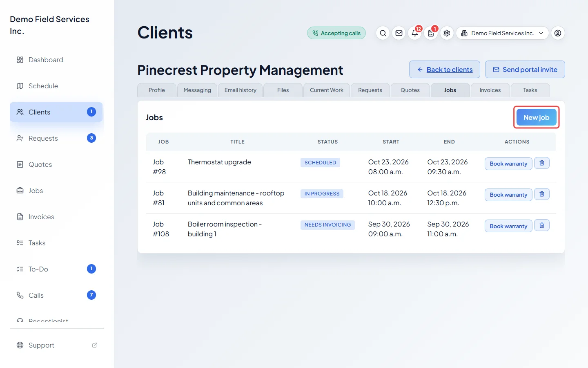Image resolution: width=588 pixels, height=368 pixels.
Task: Open the Invoices tab
Action: click(x=490, y=90)
